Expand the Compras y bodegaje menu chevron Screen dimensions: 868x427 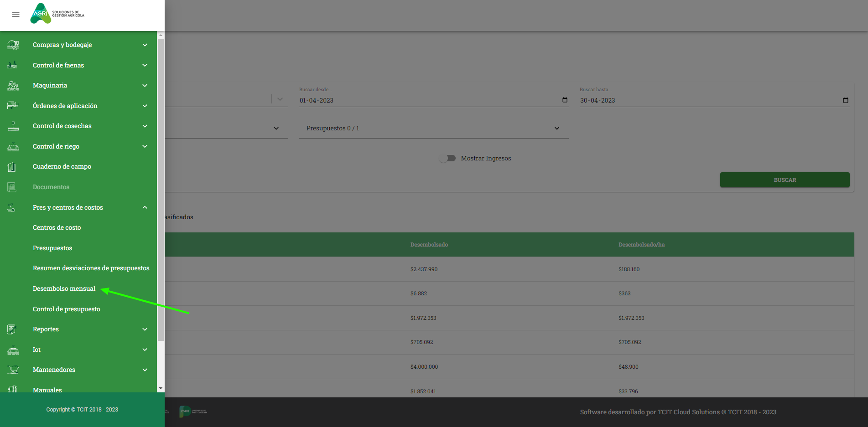click(145, 45)
